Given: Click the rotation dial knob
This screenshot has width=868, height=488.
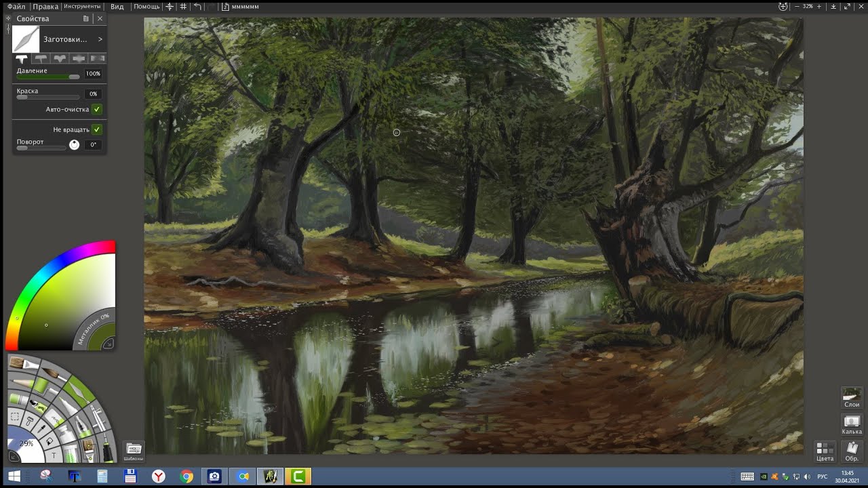Looking at the screenshot, I should 74,145.
